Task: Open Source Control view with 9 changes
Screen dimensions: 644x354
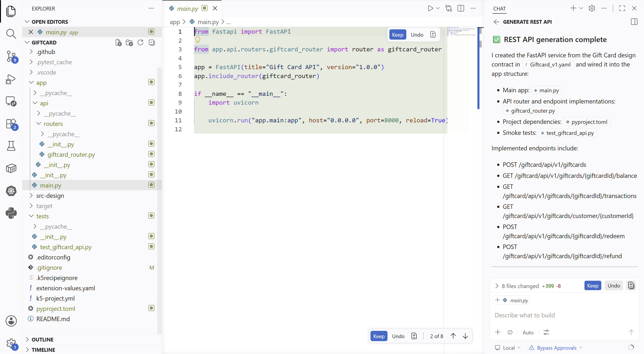Action: click(11, 56)
